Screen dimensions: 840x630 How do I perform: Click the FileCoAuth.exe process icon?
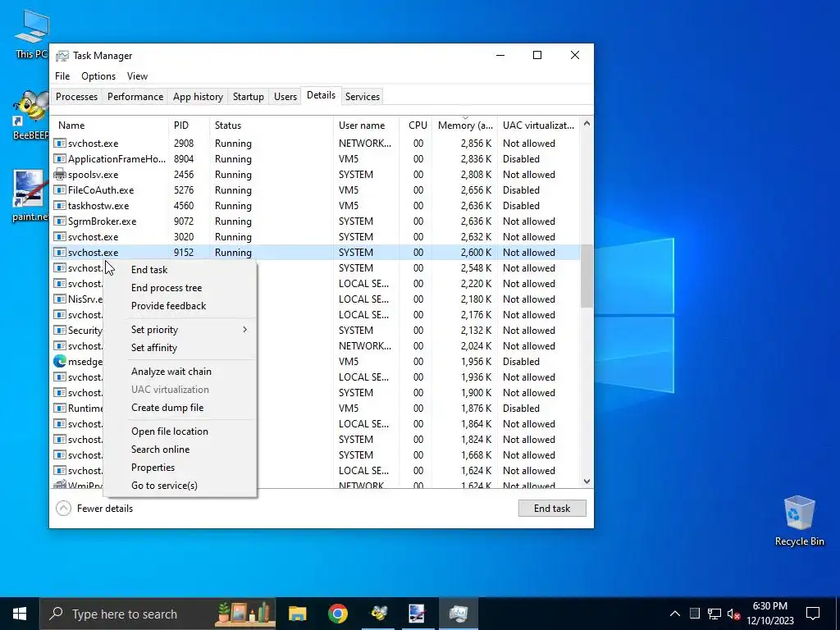click(59, 190)
